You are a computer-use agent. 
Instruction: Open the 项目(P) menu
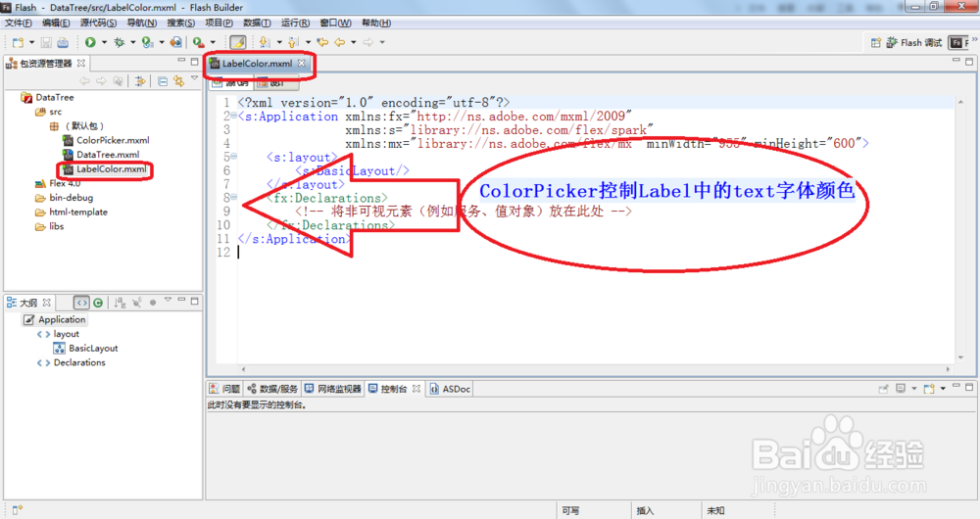click(x=219, y=23)
